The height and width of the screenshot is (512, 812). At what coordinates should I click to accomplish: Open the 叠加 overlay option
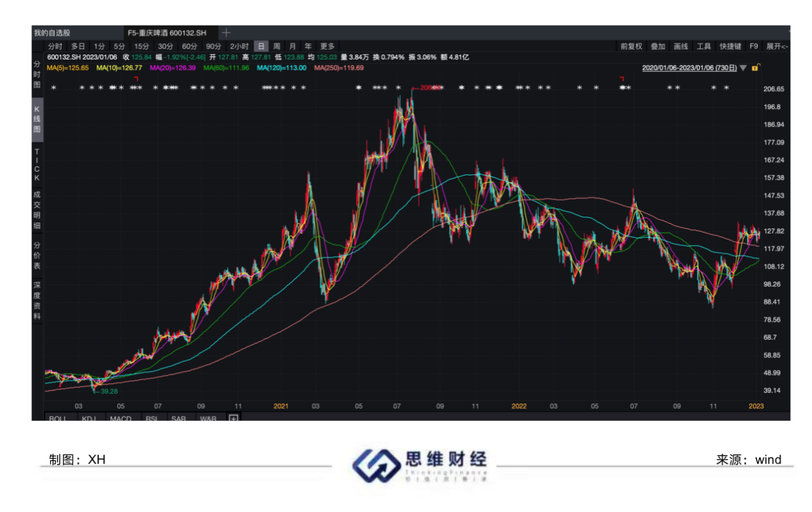[x=658, y=46]
